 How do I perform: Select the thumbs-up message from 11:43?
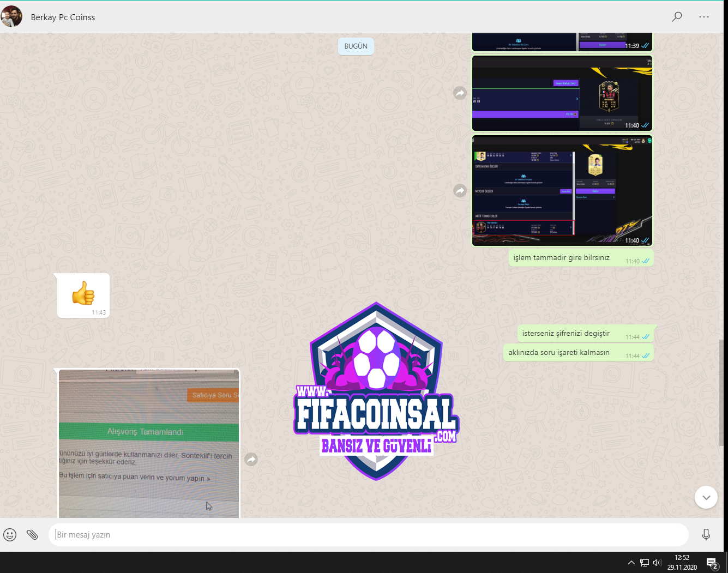(83, 295)
